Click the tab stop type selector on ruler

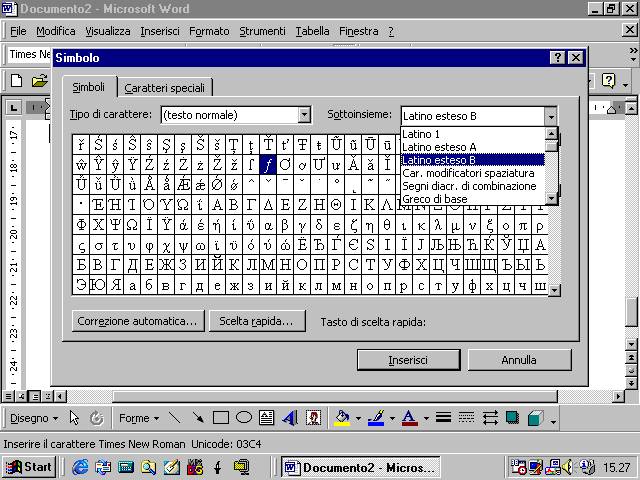point(13,107)
